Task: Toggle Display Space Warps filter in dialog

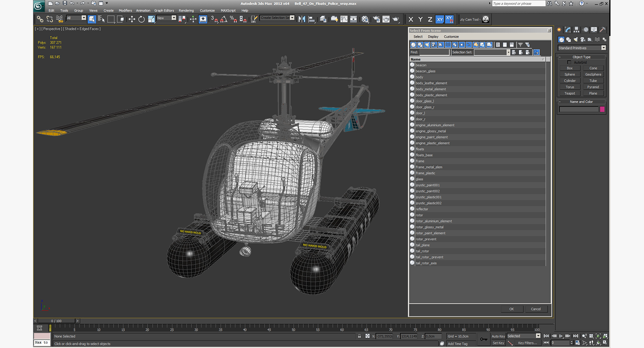Action: click(448, 45)
